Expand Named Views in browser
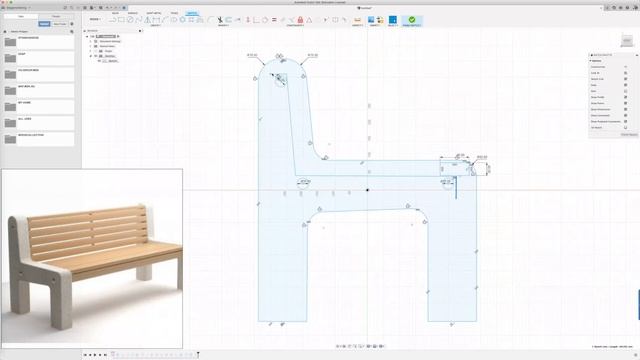Image resolution: width=640 pixels, height=360 pixels. (91, 46)
